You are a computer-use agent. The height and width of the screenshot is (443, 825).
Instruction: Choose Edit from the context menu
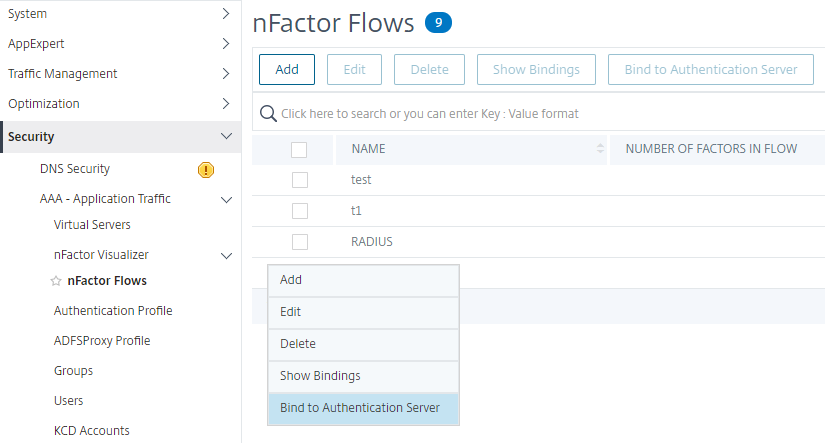[x=363, y=312]
